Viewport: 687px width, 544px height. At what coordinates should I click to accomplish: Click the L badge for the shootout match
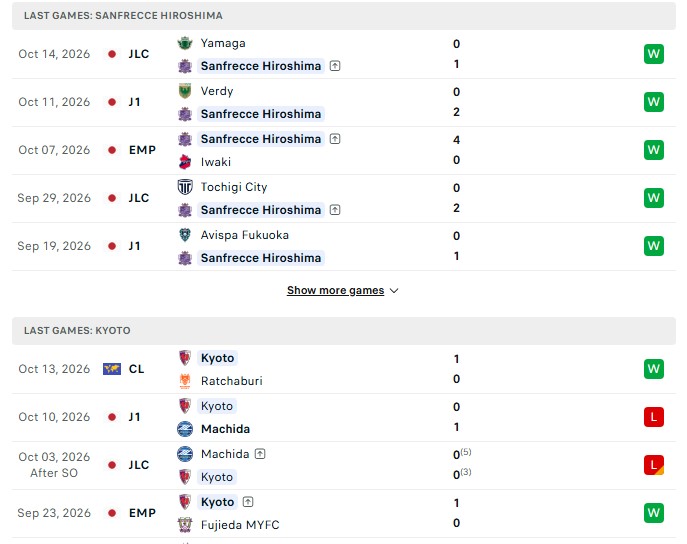[654, 465]
